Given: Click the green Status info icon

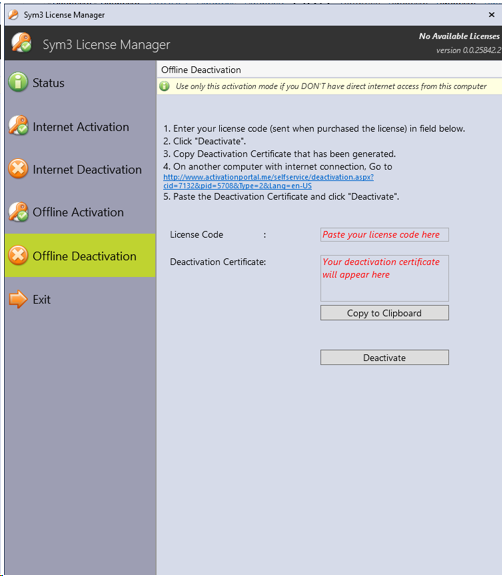Looking at the screenshot, I should click(x=18, y=82).
